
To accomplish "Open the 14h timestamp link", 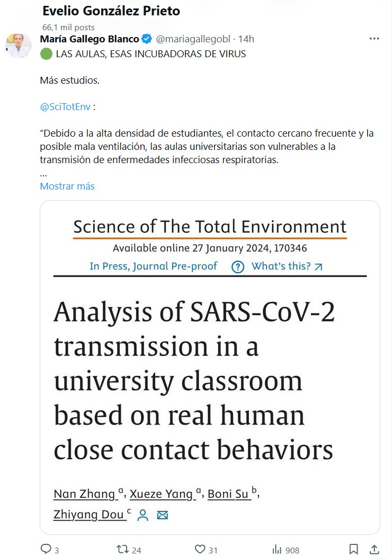I will [246, 39].
